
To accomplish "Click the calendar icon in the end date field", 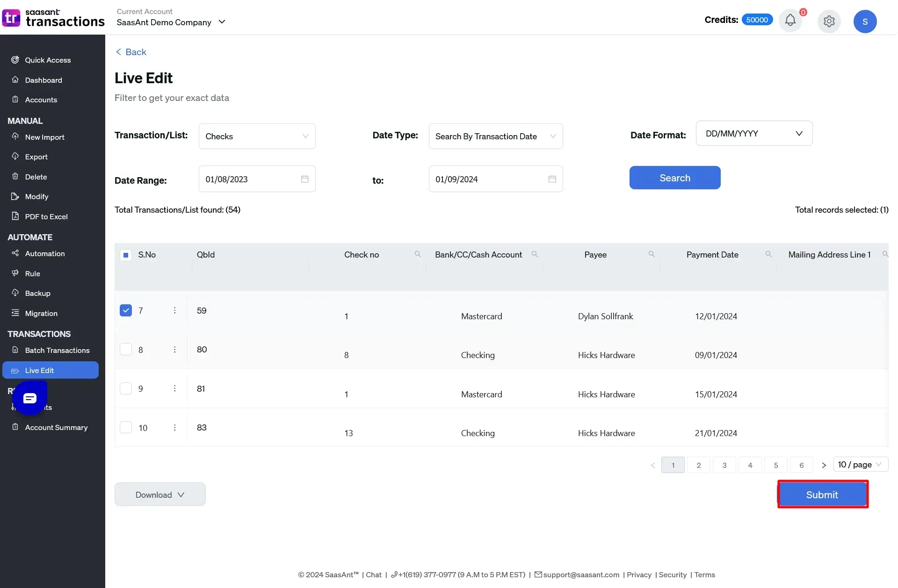I will [552, 179].
